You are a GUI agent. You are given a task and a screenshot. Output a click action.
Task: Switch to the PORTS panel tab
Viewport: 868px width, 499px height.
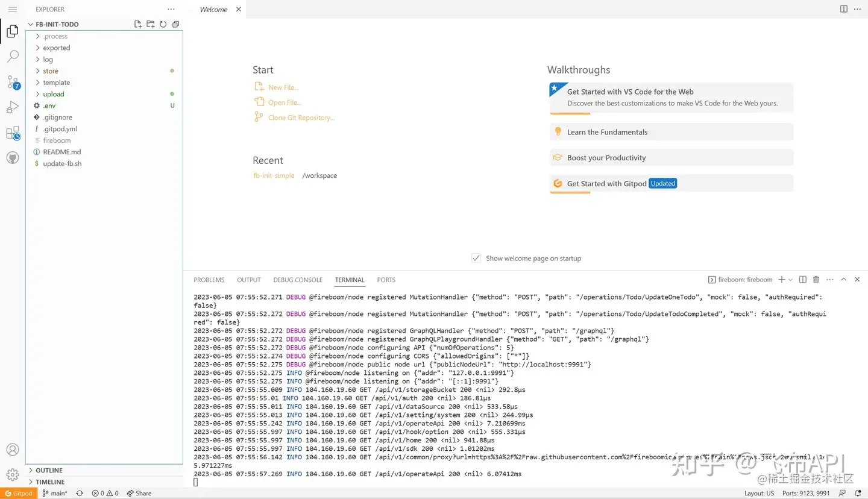386,280
